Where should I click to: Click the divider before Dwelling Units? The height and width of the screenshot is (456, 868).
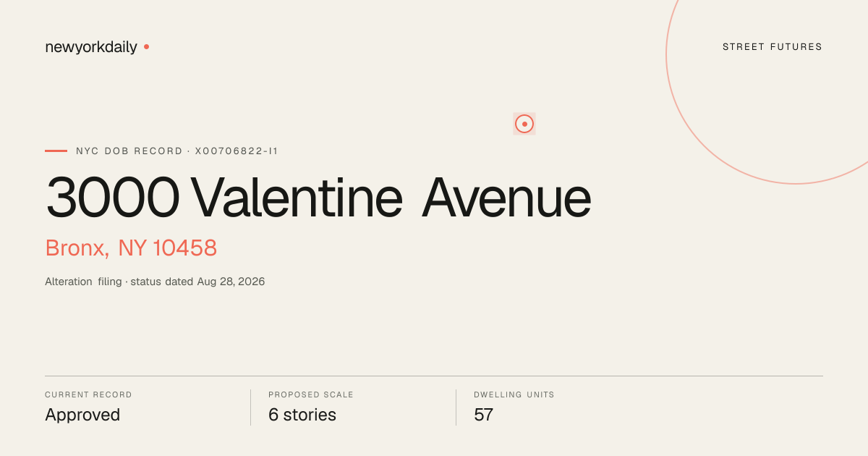pyautogui.click(x=456, y=408)
